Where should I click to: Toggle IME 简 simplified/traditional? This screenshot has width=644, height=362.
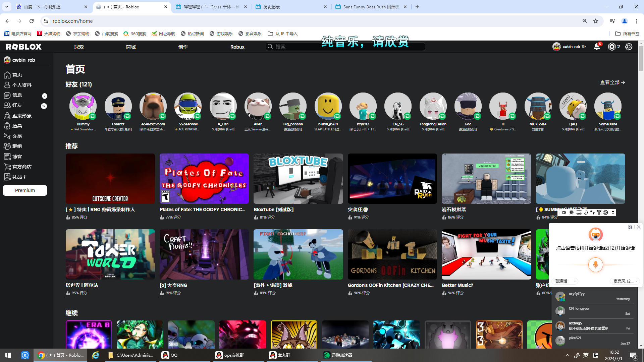pos(599,213)
